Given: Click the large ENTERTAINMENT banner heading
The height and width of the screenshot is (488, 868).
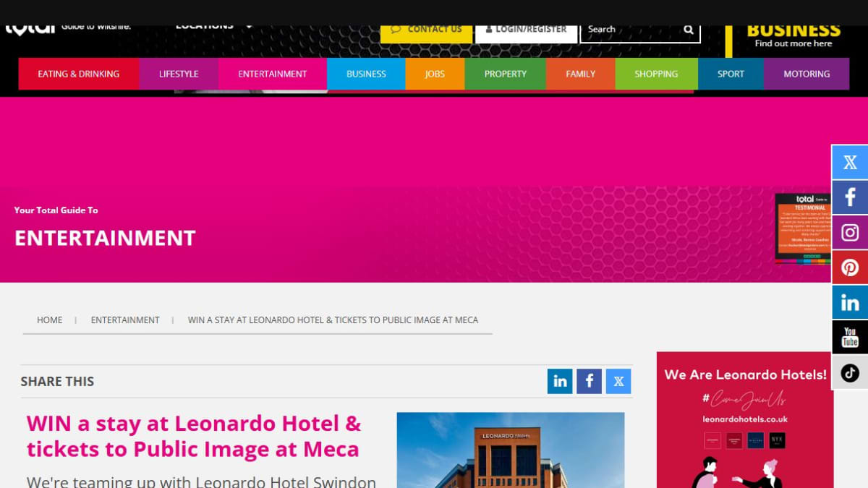Looking at the screenshot, I should coord(105,238).
